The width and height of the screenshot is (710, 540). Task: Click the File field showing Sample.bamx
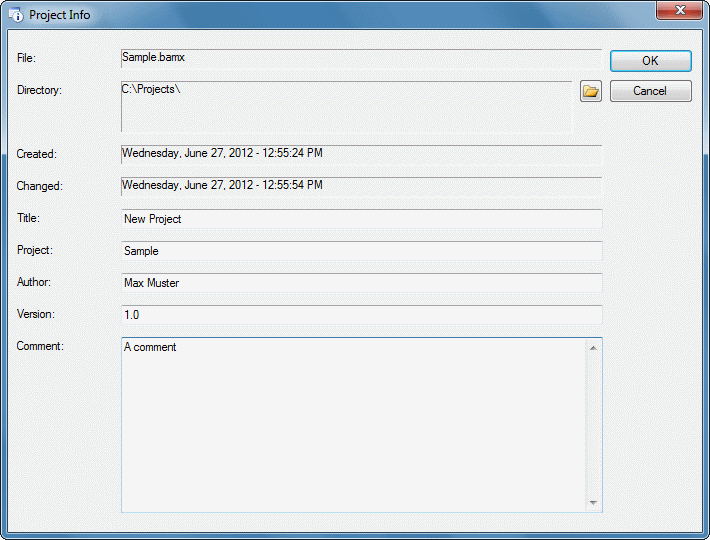pos(361,58)
